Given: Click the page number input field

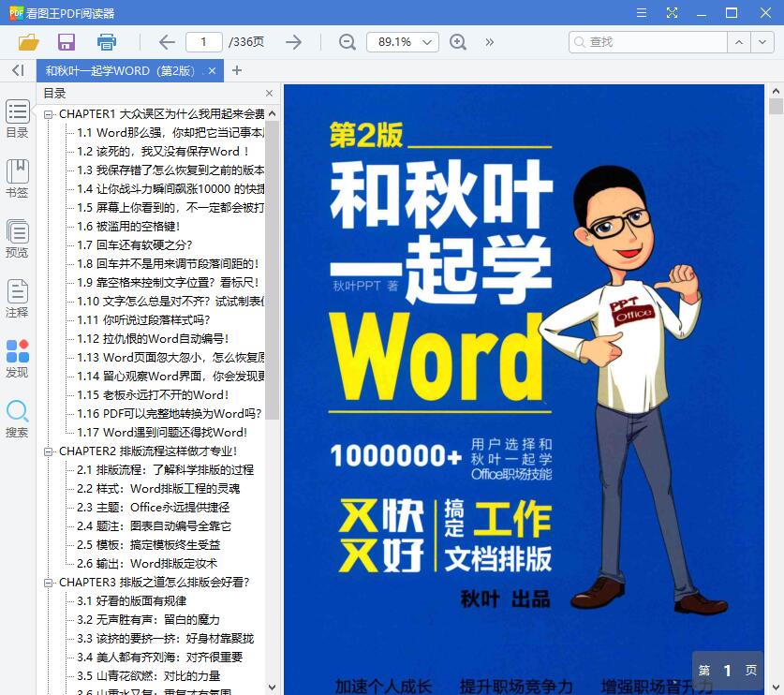Looking at the screenshot, I should pyautogui.click(x=203, y=42).
